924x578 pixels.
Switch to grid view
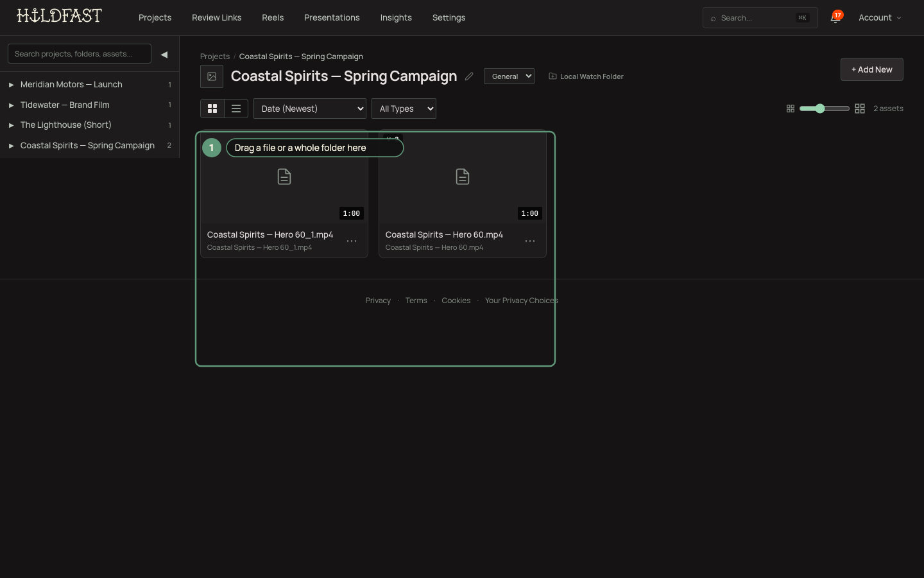(212, 109)
